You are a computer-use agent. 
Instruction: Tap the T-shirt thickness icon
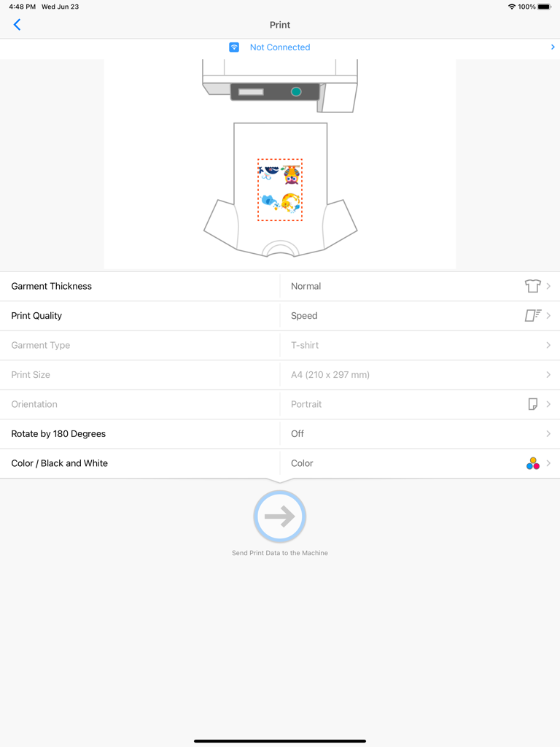point(532,286)
